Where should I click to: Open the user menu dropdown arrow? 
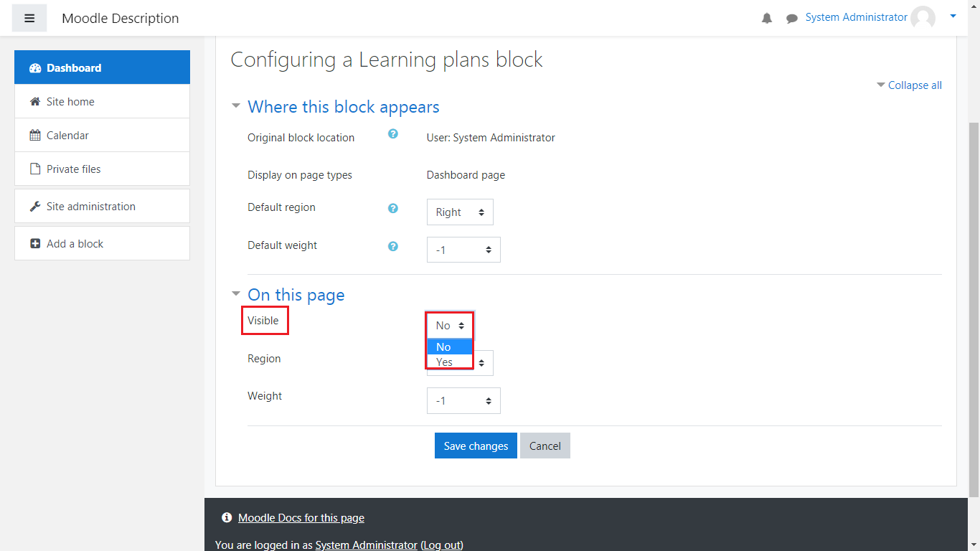coord(953,16)
